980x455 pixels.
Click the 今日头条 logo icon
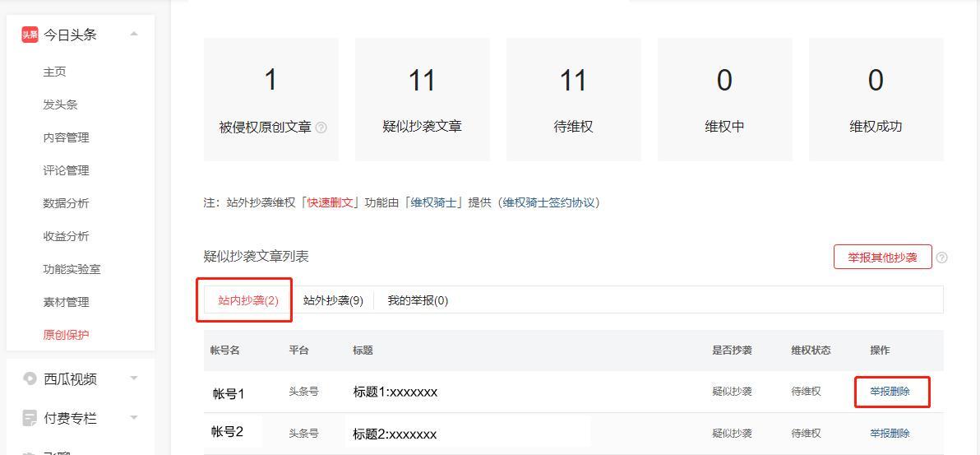point(30,35)
